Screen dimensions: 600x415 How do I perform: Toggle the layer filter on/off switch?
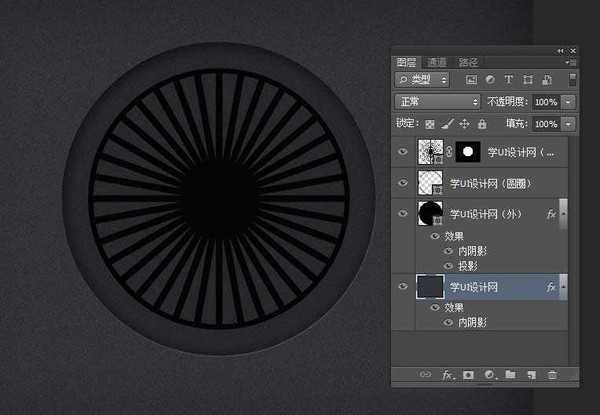click(x=572, y=79)
